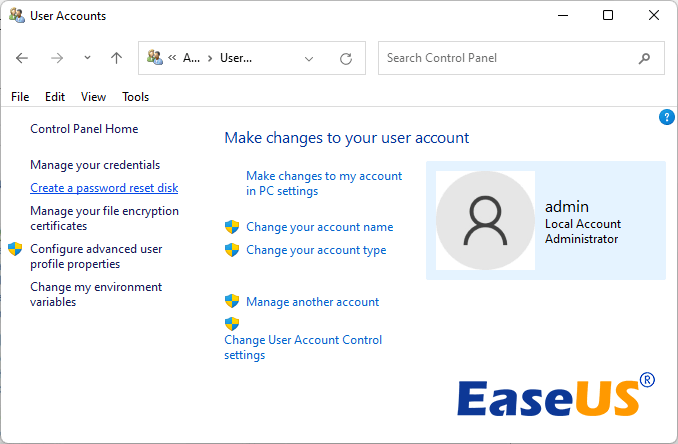The image size is (678, 444).
Task: Click shield icon beside Manage another account
Action: (x=232, y=301)
